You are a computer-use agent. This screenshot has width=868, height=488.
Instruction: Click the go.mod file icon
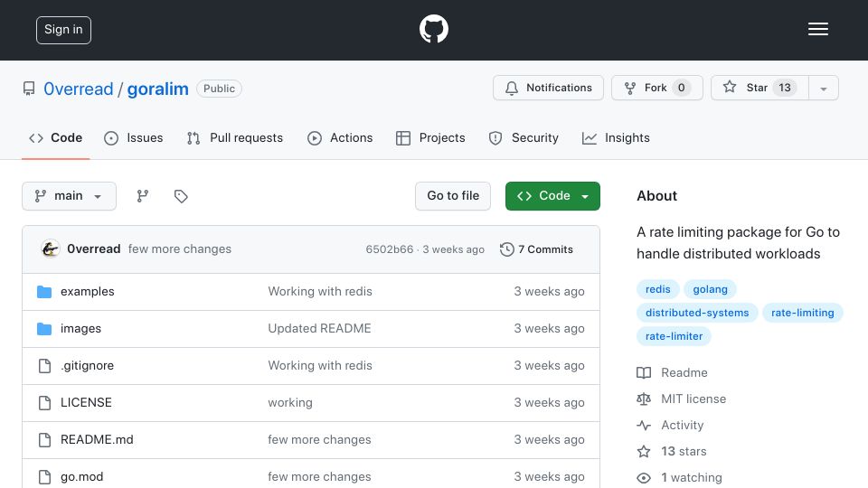pyautogui.click(x=44, y=477)
